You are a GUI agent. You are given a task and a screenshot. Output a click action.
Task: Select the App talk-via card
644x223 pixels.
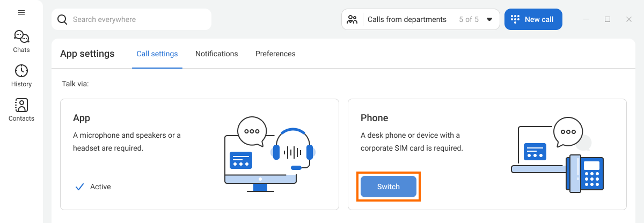click(x=200, y=154)
